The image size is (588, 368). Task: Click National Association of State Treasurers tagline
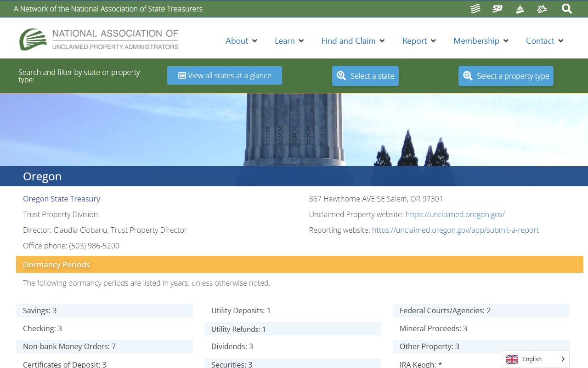pos(108,9)
